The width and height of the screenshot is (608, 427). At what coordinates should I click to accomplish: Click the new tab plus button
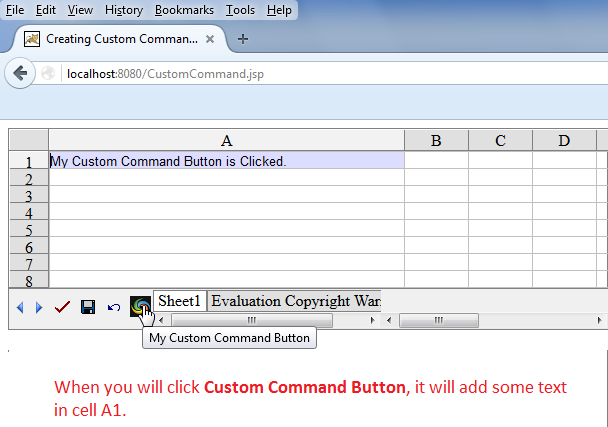pyautogui.click(x=243, y=39)
